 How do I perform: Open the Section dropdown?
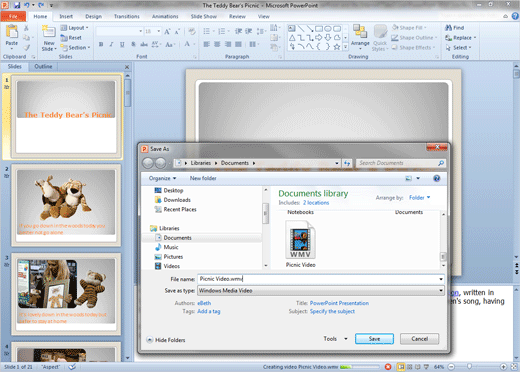[75, 48]
